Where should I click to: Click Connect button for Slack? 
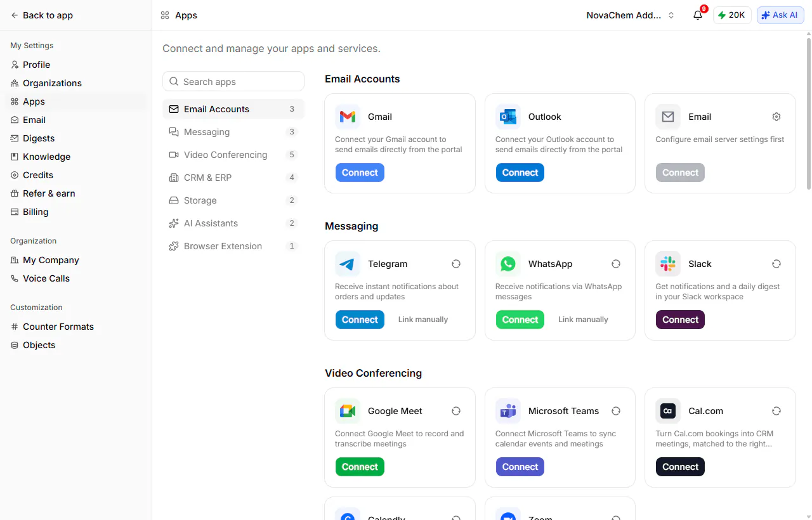[680, 320]
